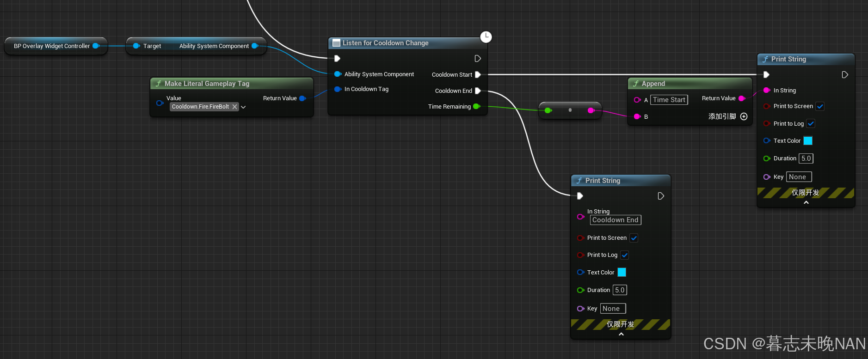The height and width of the screenshot is (359, 868).
Task: Click the In String pin on the upper Print String
Action: click(x=767, y=90)
